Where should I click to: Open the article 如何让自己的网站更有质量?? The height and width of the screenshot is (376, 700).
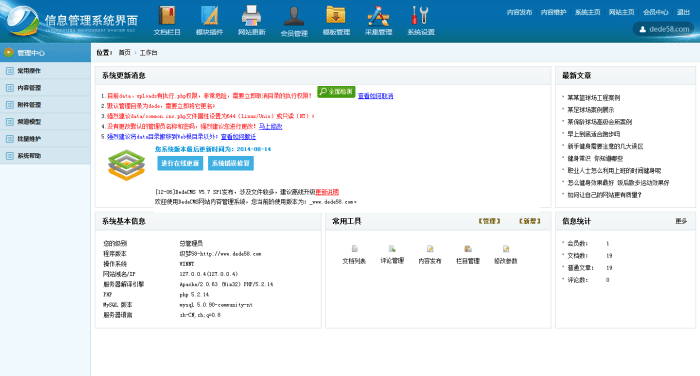click(604, 195)
